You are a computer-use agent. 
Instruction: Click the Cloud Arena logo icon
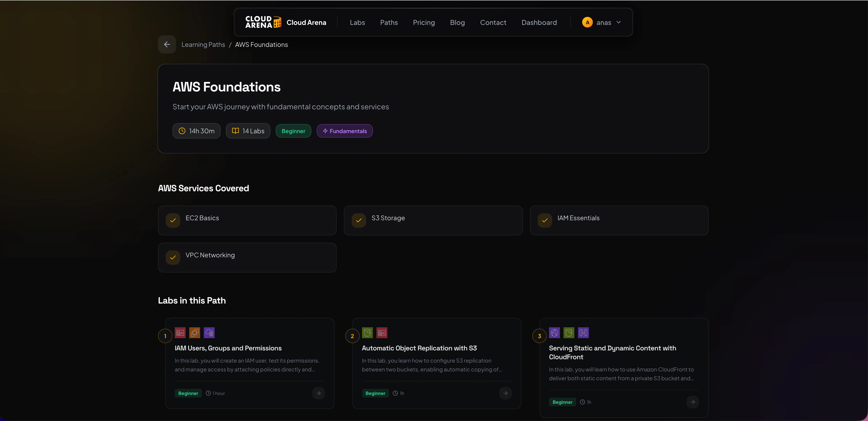[x=263, y=22]
